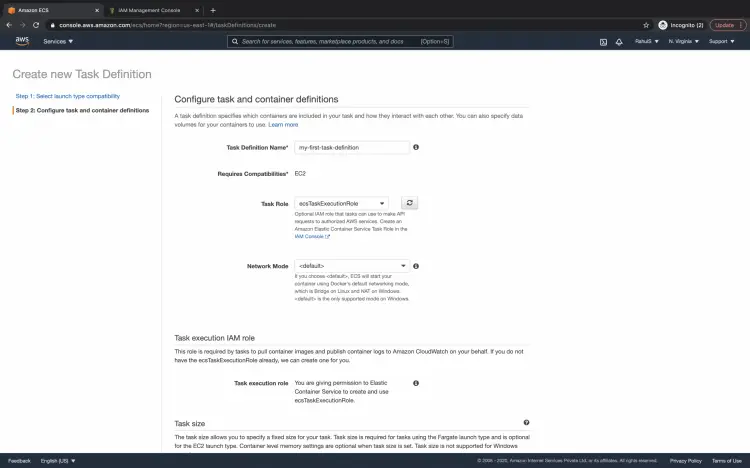The width and height of the screenshot is (750, 468).
Task: Open a new browser tab
Action: 213,10
